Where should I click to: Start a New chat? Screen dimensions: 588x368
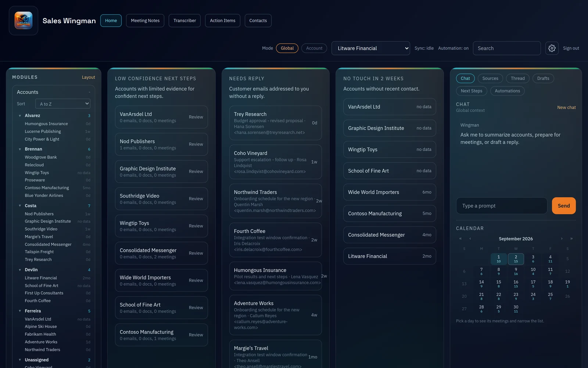pos(566,107)
